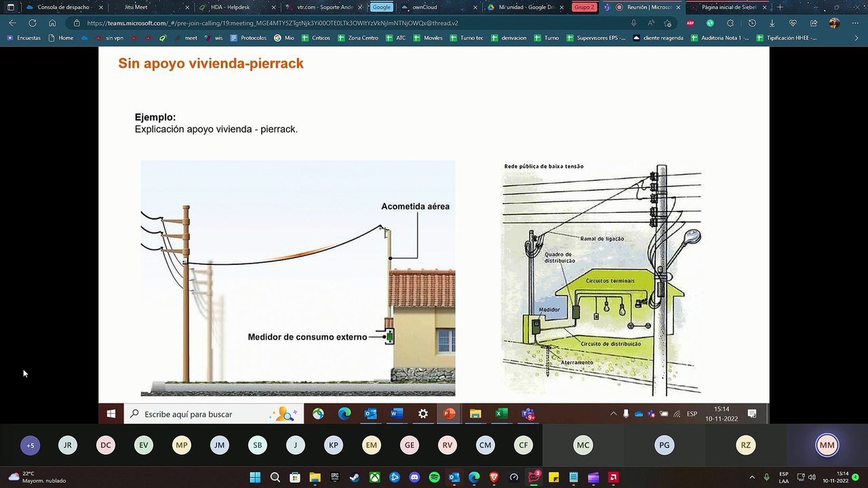Open Xbox app from the taskbar
This screenshot has height=488, width=868.
pos(374,477)
